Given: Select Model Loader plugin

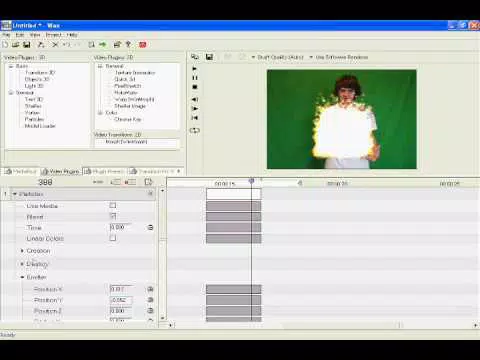Looking at the screenshot, I should [x=40, y=126].
